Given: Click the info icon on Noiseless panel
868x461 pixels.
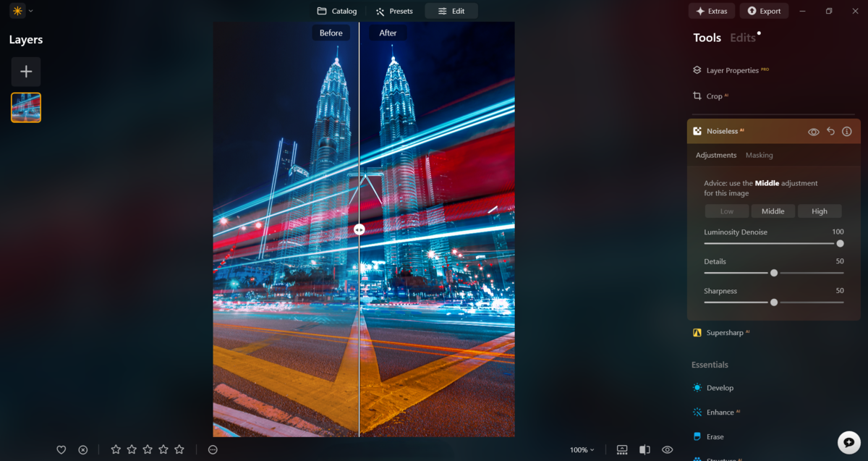Looking at the screenshot, I should [x=846, y=131].
